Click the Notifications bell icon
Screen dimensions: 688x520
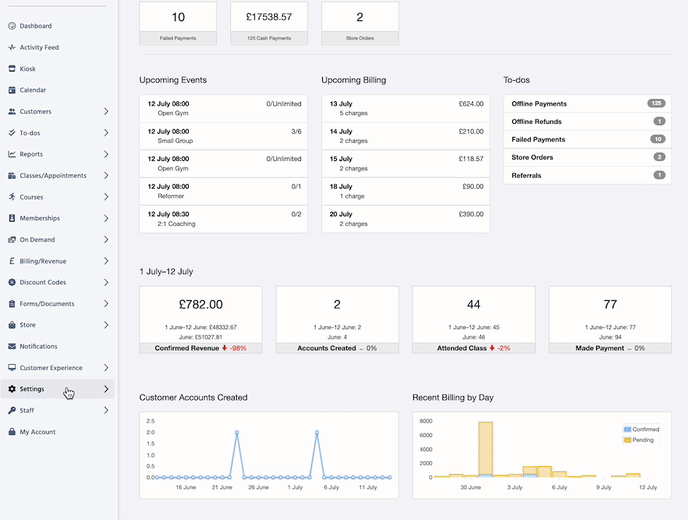(x=12, y=347)
